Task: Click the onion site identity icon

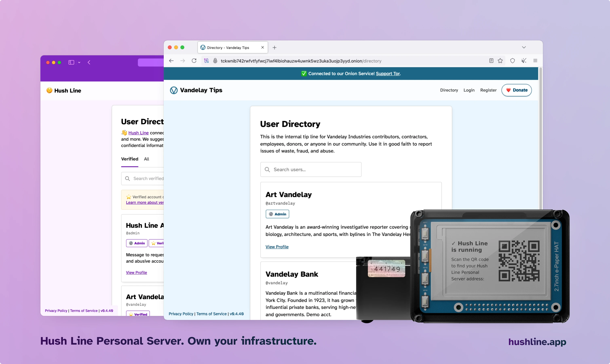Action: [215, 61]
